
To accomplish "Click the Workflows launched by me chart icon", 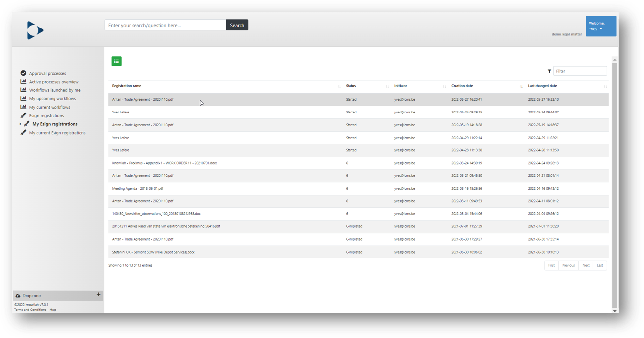I will click(23, 90).
